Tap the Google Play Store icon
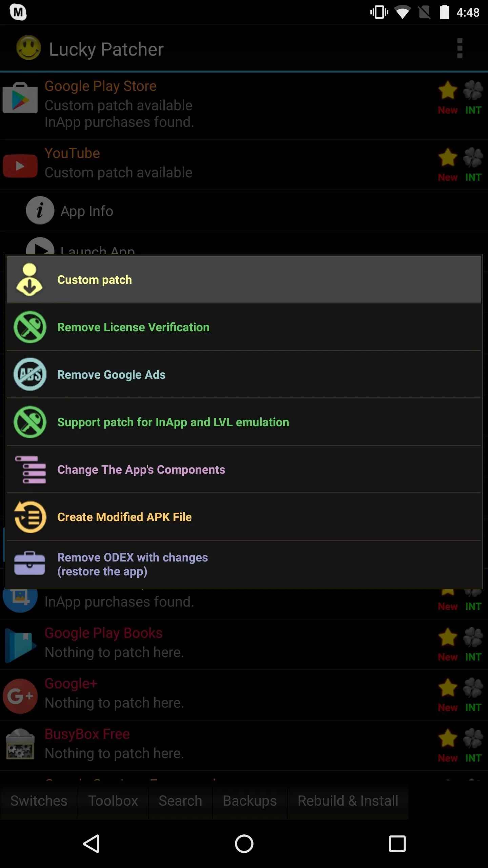The image size is (488, 868). pyautogui.click(x=20, y=98)
